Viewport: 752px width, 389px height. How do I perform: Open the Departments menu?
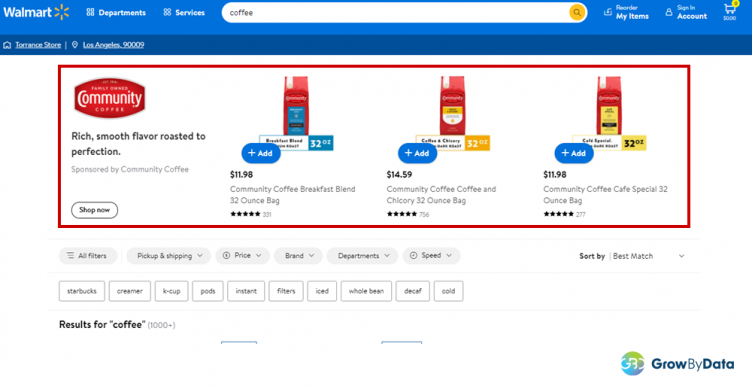coord(116,13)
